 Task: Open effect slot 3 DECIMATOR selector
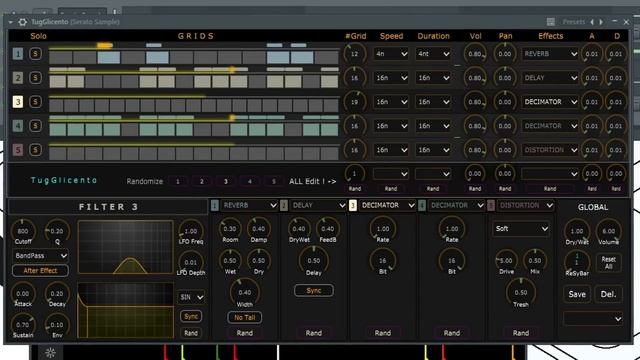(x=387, y=205)
